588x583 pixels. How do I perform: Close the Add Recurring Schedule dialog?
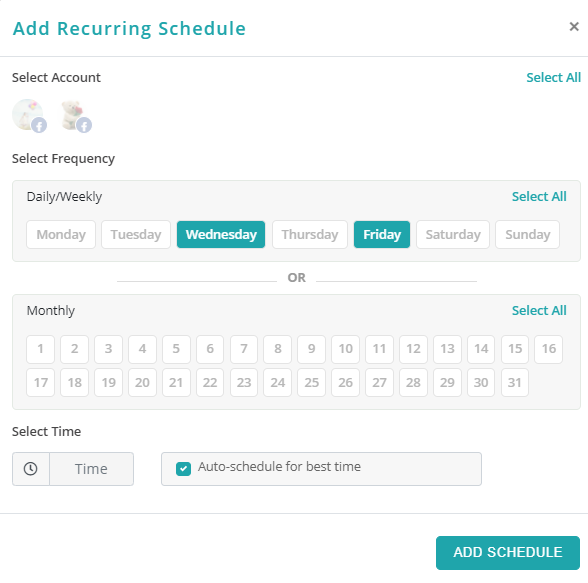[574, 27]
